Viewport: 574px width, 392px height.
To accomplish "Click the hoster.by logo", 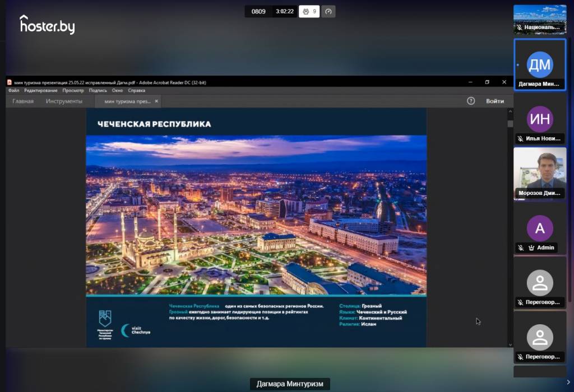I will (x=47, y=25).
